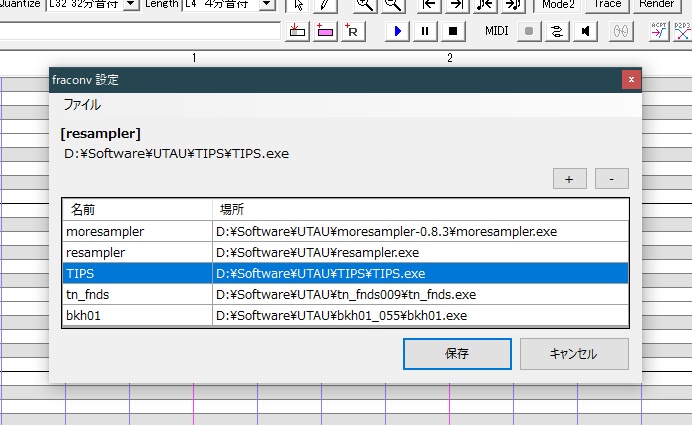
Task: Zoom out with the minus magnifier
Action: coord(392,4)
